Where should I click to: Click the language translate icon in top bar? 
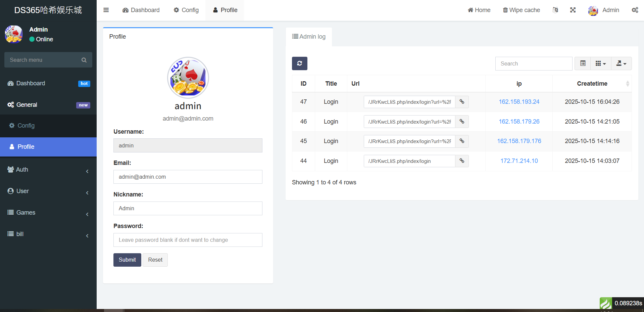coord(555,10)
